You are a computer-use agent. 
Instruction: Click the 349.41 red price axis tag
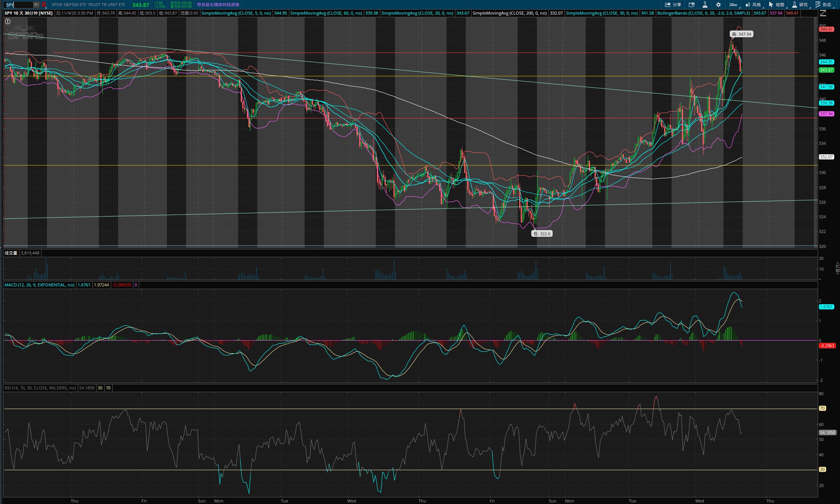point(826,29)
